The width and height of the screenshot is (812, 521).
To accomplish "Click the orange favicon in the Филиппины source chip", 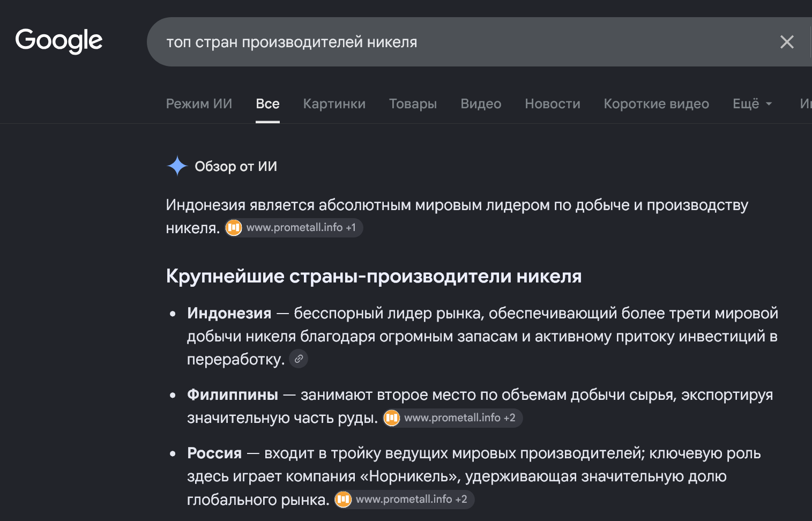I will tap(391, 418).
